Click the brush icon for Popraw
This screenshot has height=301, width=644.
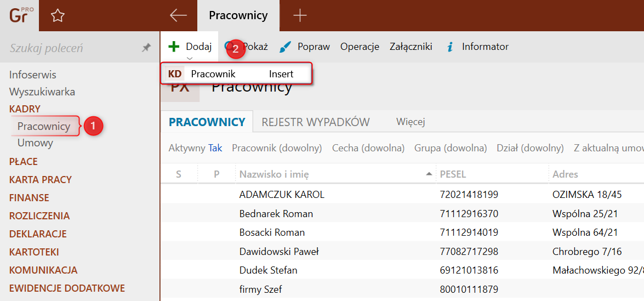click(285, 47)
